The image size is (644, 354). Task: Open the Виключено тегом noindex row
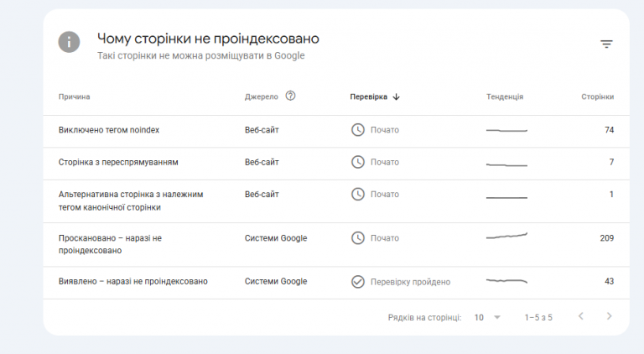pyautogui.click(x=336, y=132)
